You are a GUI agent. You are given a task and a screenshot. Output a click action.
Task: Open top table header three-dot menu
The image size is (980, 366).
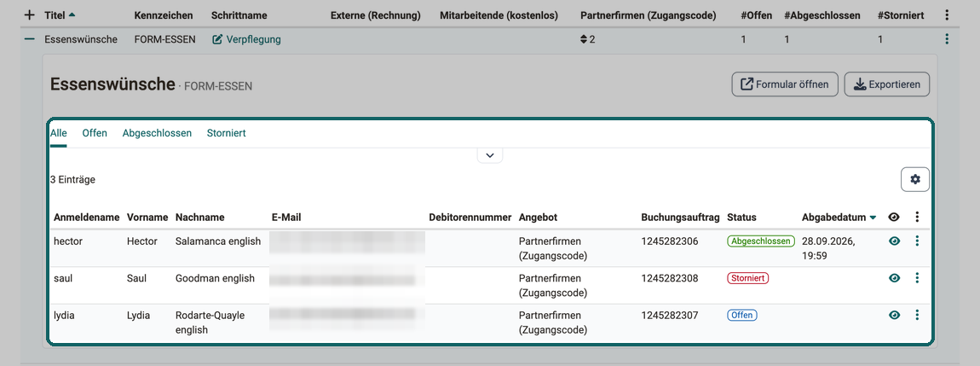coord(947,15)
